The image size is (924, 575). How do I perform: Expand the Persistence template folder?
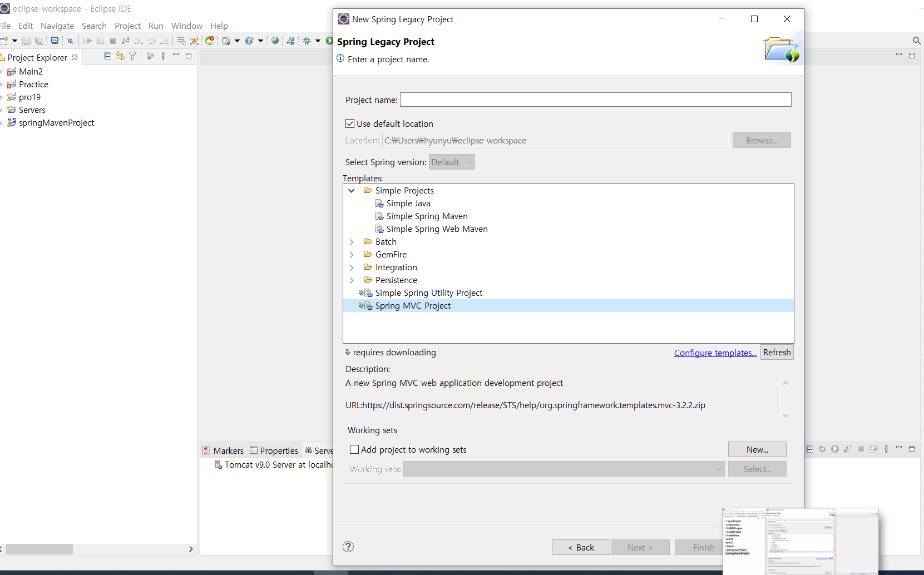(x=352, y=280)
